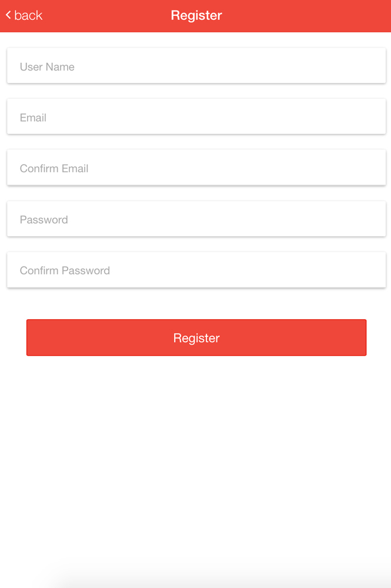Focus the User Name input field
This screenshot has width=391, height=588.
click(x=196, y=66)
